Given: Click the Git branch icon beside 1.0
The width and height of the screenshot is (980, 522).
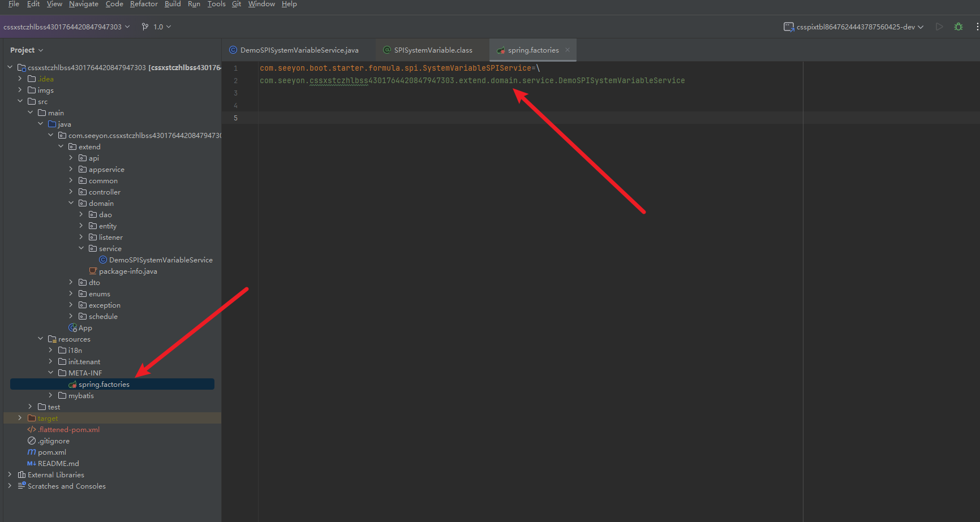Looking at the screenshot, I should [x=145, y=27].
